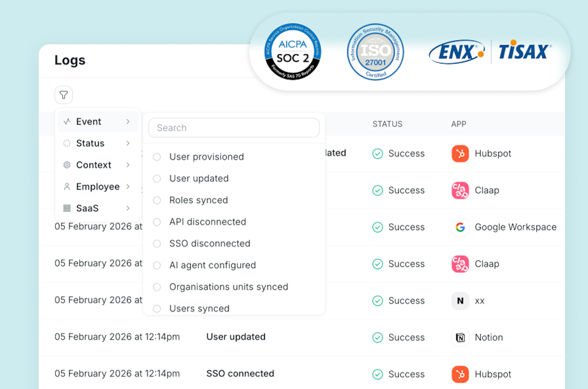Click the SSO connected event text
Viewport: 588px width, 389px height.
[240, 374]
